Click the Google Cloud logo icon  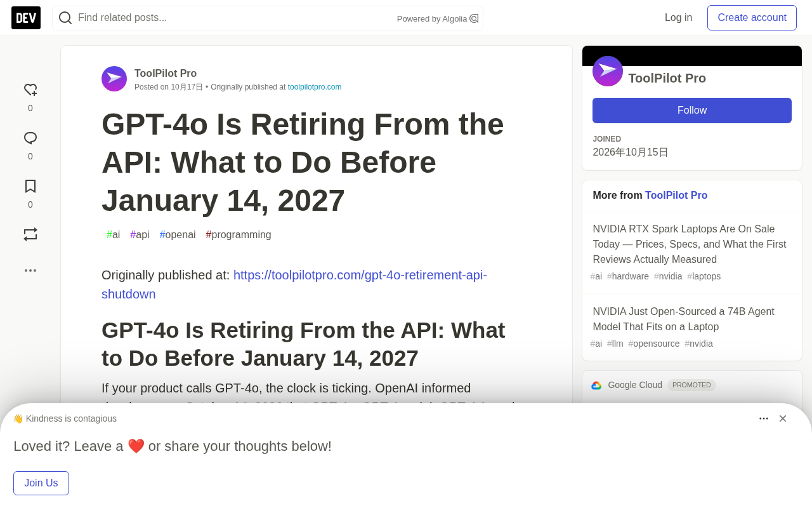[596, 385]
